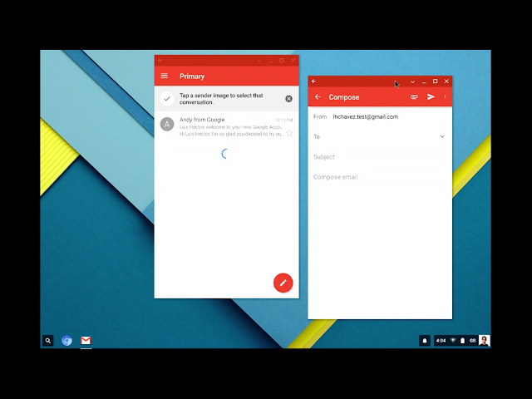Select Andy from Google sender avatar
The height and width of the screenshot is (399, 532).
click(167, 124)
